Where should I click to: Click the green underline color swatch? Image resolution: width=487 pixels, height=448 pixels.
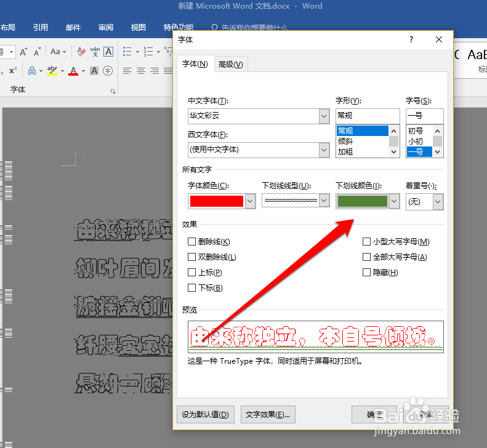363,201
